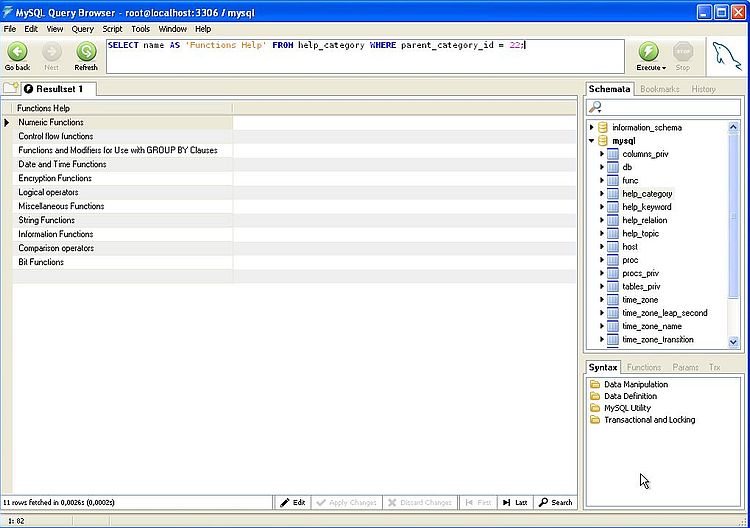
Task: Click the Resultset 1 tab icon
Action: coord(29,88)
